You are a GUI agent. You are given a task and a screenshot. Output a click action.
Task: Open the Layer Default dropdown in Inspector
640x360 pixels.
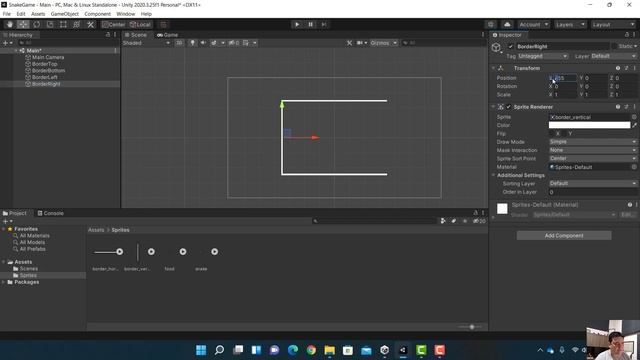pos(613,56)
